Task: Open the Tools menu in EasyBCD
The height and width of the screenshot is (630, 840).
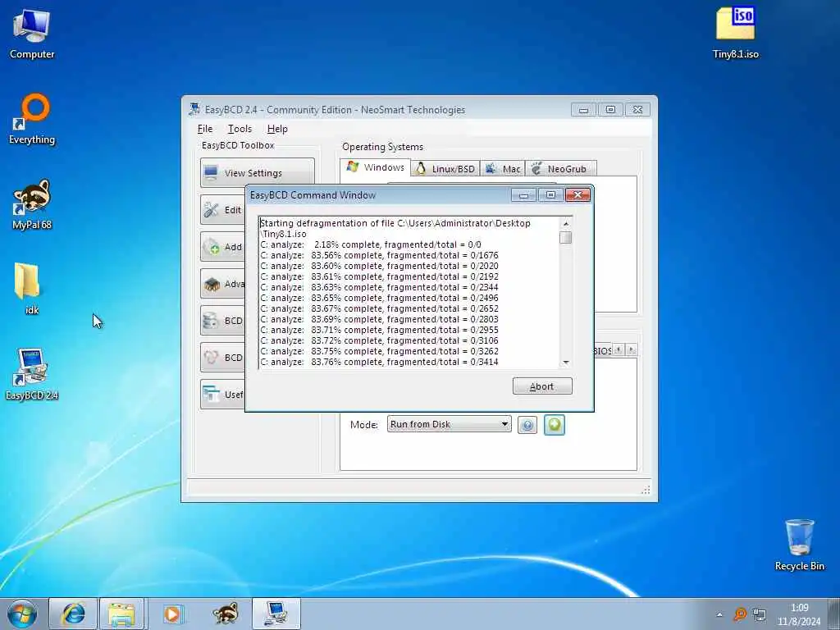Action: [240, 129]
